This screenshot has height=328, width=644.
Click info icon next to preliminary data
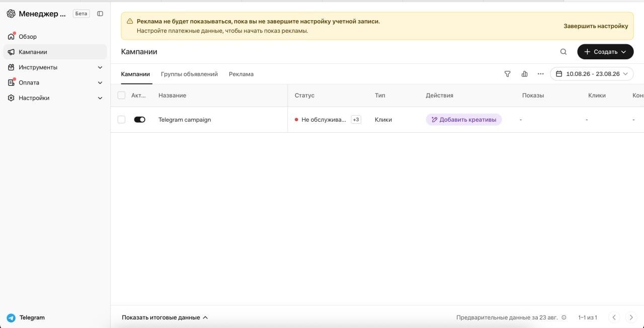click(563, 317)
